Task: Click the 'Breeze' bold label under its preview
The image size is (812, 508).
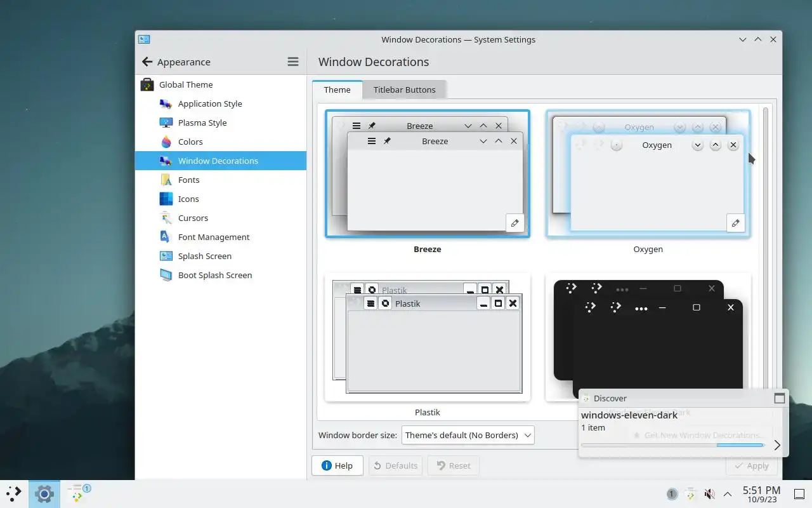Action: click(428, 249)
